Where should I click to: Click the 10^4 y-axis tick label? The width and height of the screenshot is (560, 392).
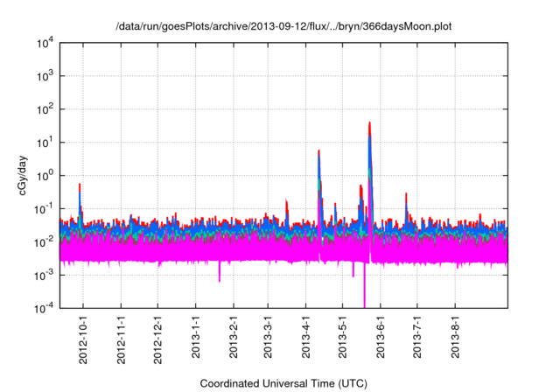coord(45,43)
